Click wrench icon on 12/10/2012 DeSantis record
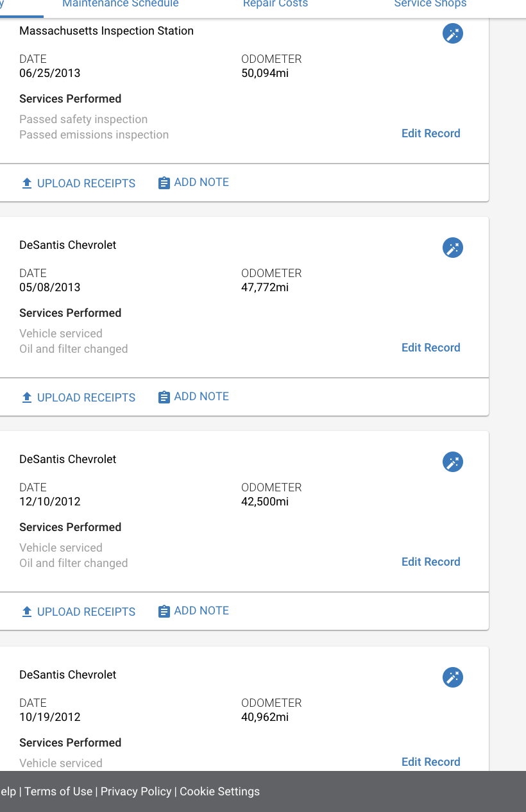The height and width of the screenshot is (812, 526). 453,462
